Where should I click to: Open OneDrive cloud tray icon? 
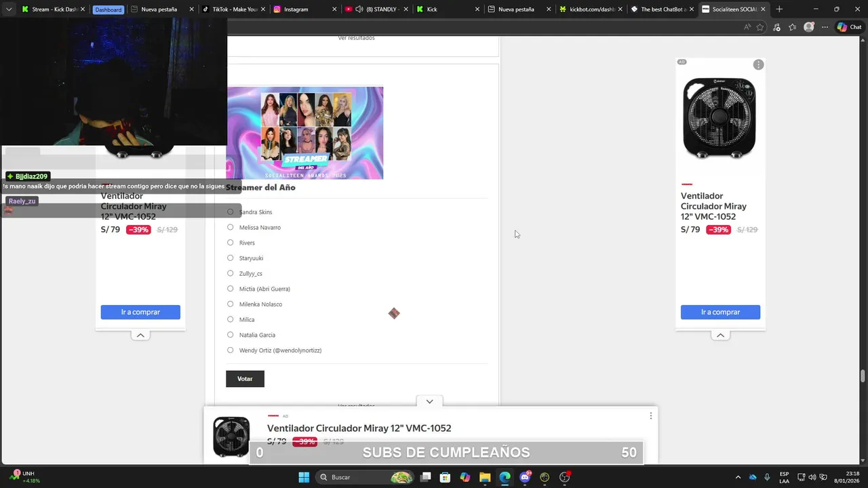click(x=753, y=477)
